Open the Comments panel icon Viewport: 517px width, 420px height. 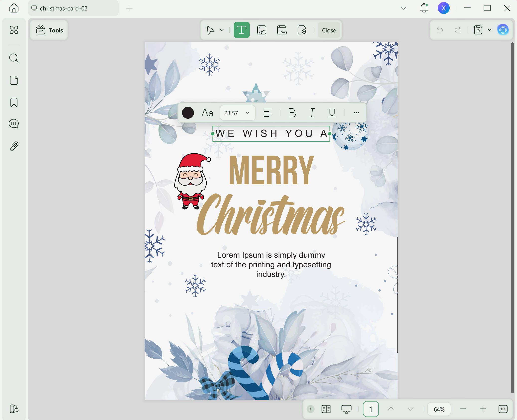(14, 124)
